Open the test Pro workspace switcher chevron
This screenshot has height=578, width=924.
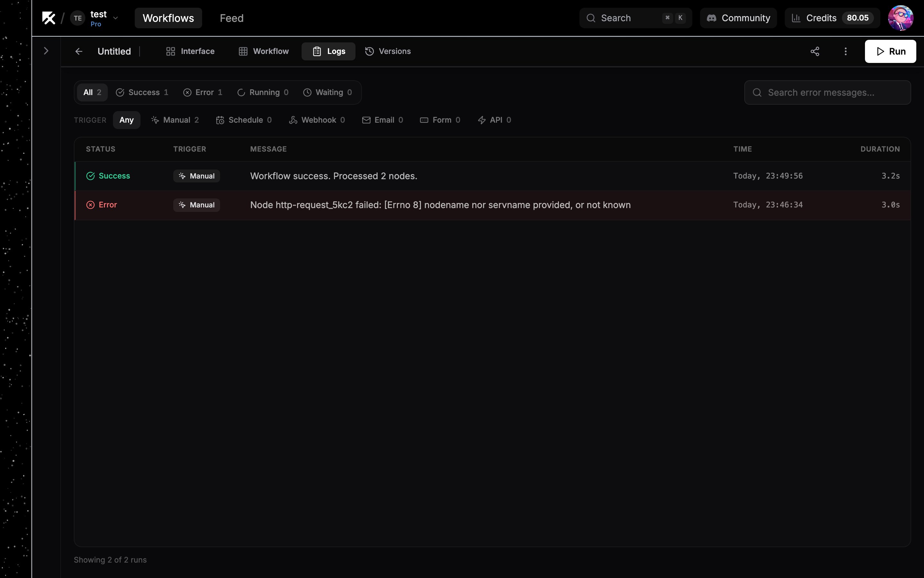coord(115,18)
